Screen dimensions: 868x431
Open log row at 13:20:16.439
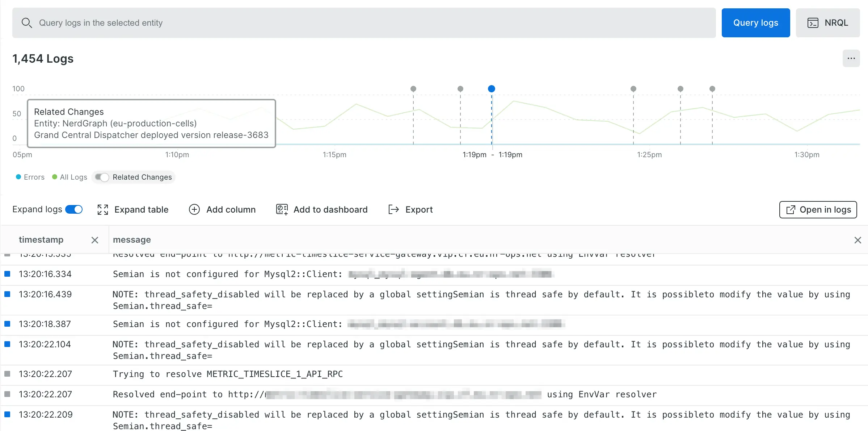click(x=434, y=300)
